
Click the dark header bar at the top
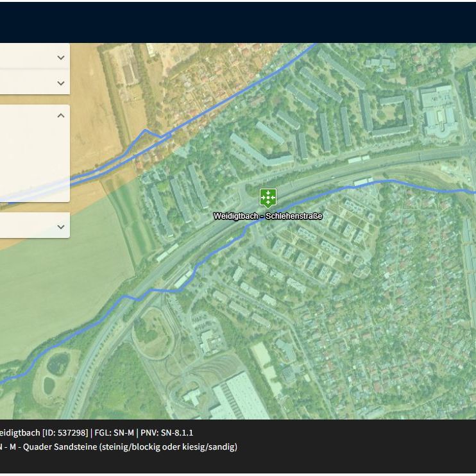(237, 22)
